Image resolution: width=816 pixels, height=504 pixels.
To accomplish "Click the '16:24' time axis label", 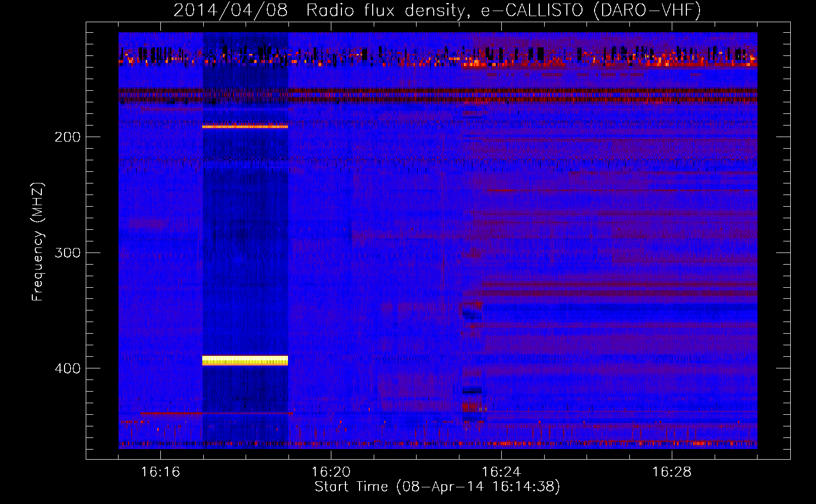I will tap(501, 472).
